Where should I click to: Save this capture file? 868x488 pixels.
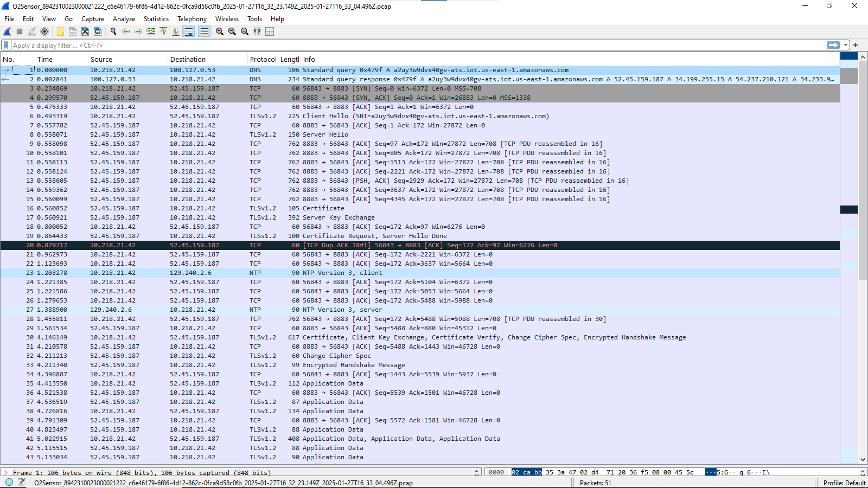pos(73,31)
